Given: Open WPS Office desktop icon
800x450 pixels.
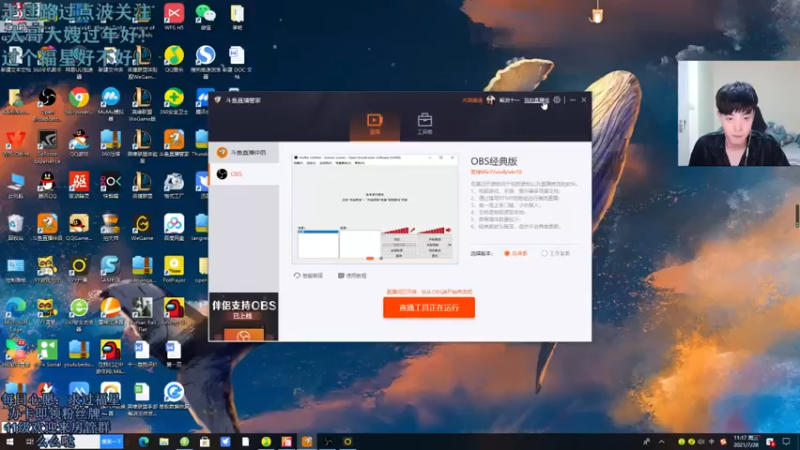Looking at the screenshot, I should (x=15, y=143).
